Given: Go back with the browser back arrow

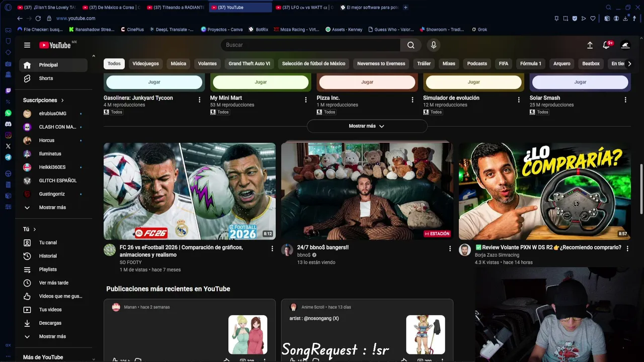Looking at the screenshot, I should (x=20, y=18).
